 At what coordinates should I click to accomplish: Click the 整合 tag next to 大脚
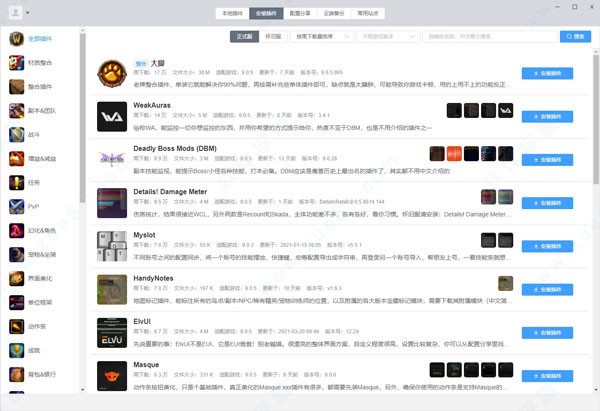pos(141,64)
